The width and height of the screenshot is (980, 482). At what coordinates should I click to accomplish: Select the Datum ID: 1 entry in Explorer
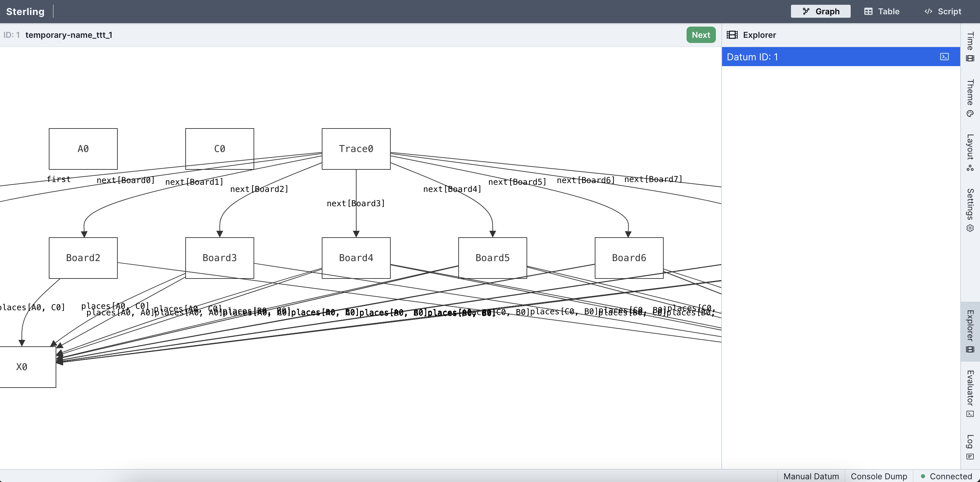[x=799, y=57]
